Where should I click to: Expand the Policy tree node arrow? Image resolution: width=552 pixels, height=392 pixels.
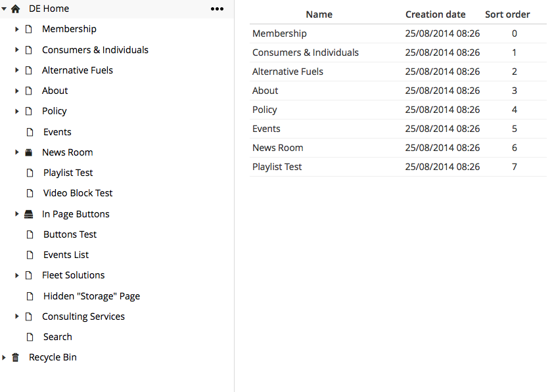point(16,111)
